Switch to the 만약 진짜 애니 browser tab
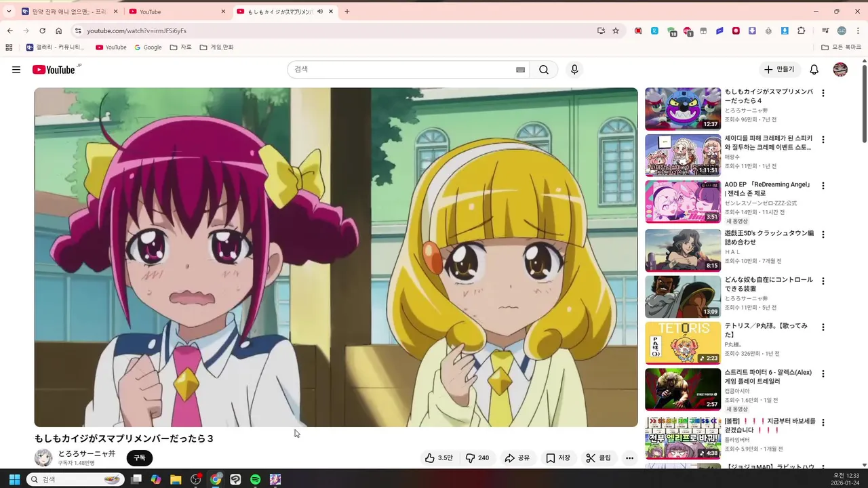The height and width of the screenshot is (488, 868). coord(69,12)
